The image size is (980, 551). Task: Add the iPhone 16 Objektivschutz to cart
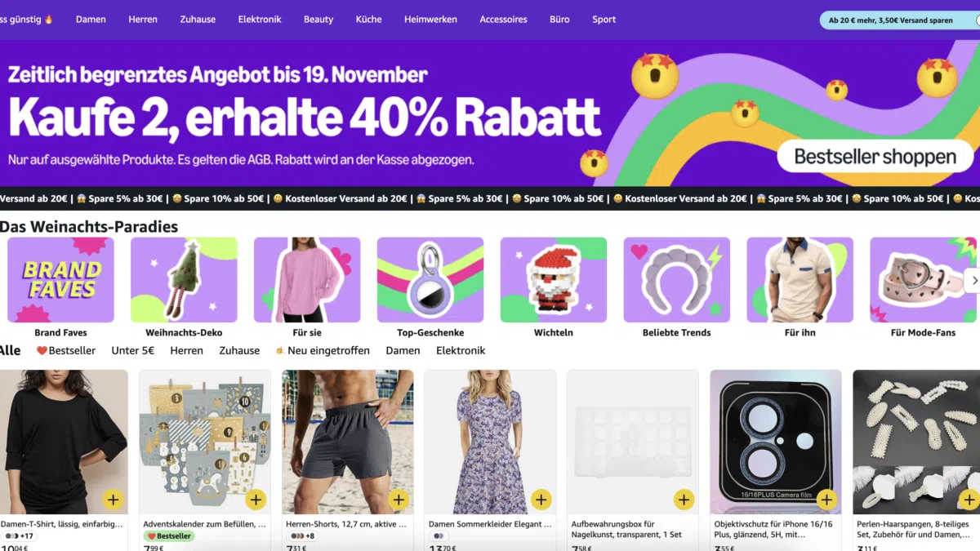point(826,500)
